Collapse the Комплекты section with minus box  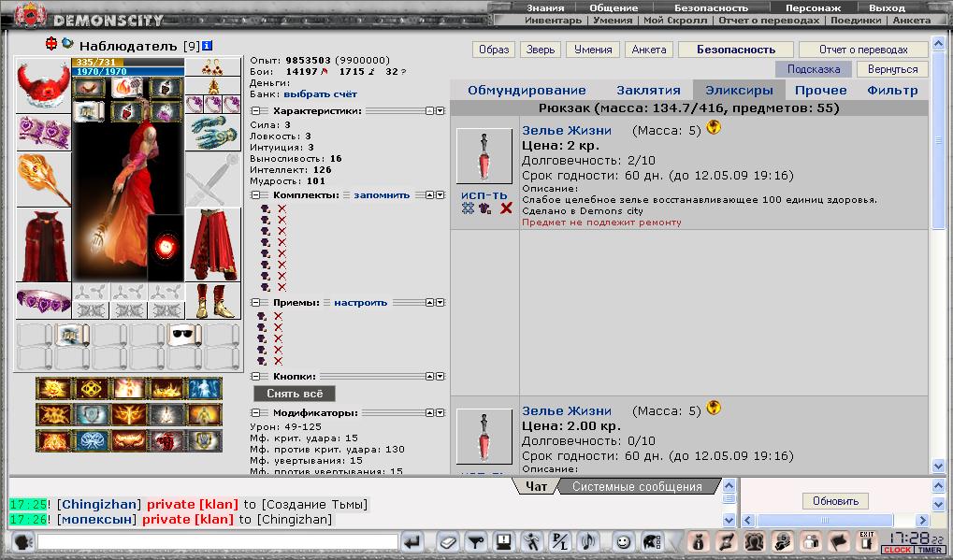pos(256,195)
